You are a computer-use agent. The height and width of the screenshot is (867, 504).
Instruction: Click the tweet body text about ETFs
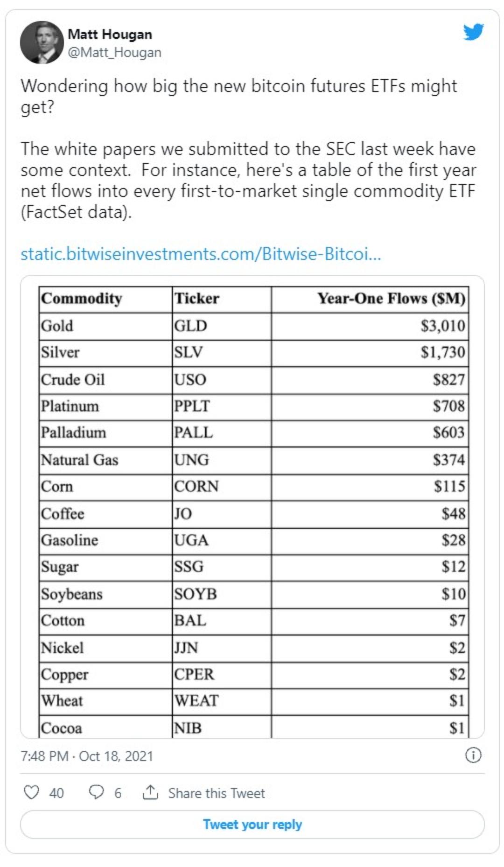point(248,149)
